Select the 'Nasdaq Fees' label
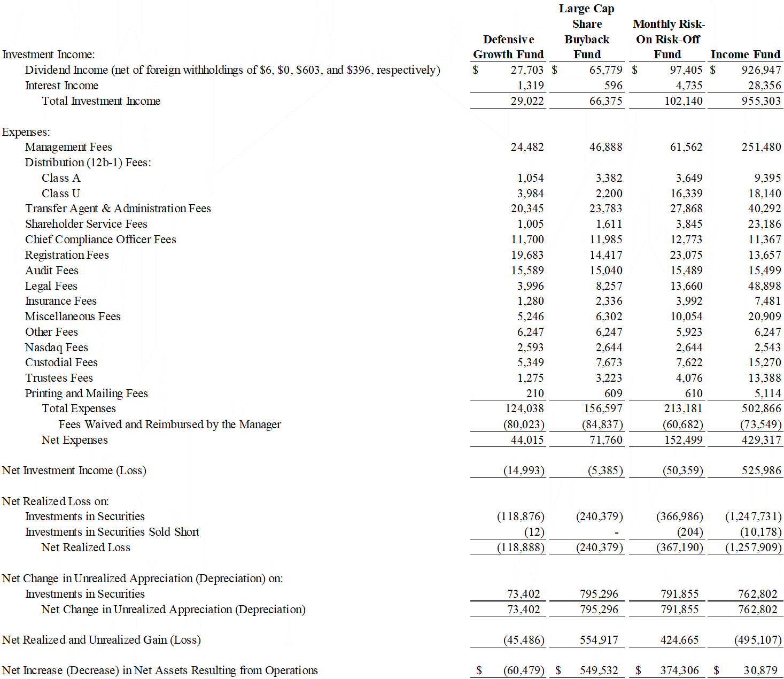 (57, 348)
